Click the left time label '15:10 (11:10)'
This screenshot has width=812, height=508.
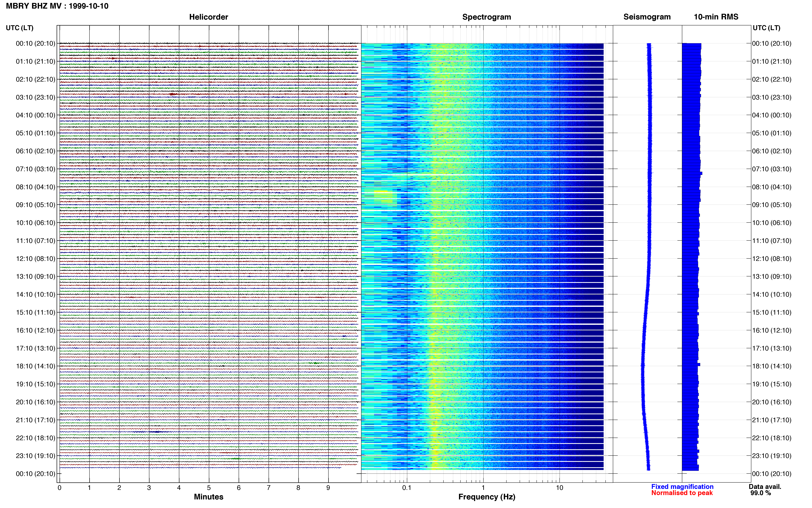[x=35, y=313]
